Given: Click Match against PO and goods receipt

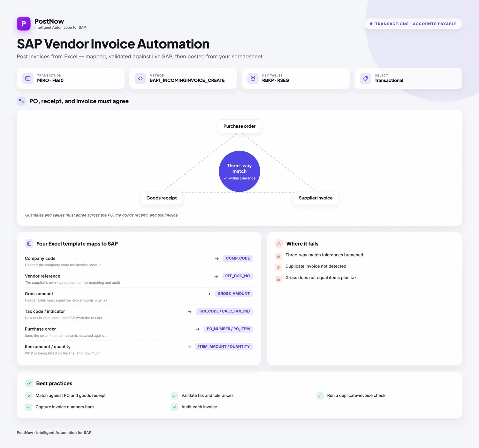Looking at the screenshot, I should pos(71,395).
